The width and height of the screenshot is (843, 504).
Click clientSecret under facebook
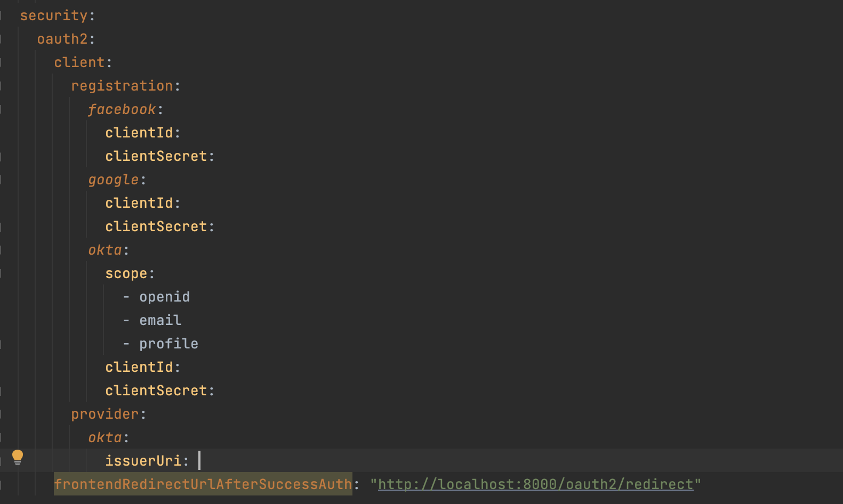click(156, 156)
